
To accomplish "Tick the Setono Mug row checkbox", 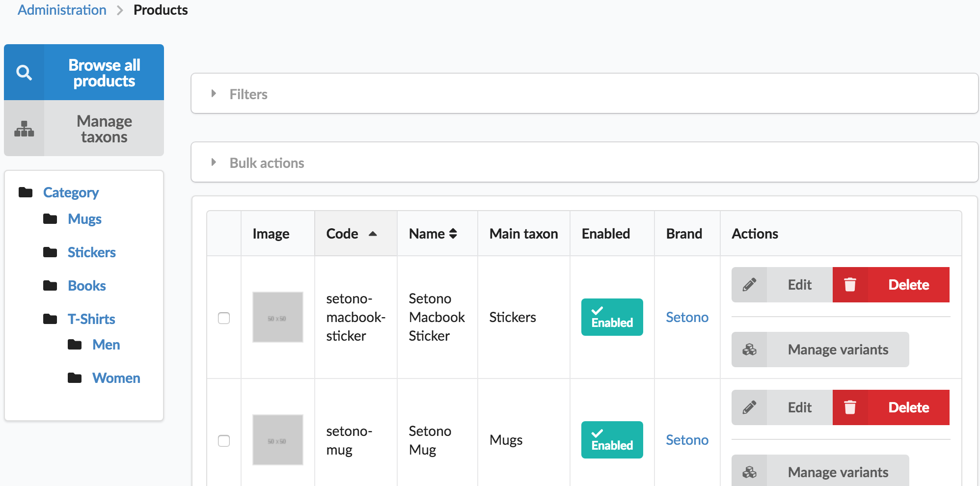I will point(224,441).
